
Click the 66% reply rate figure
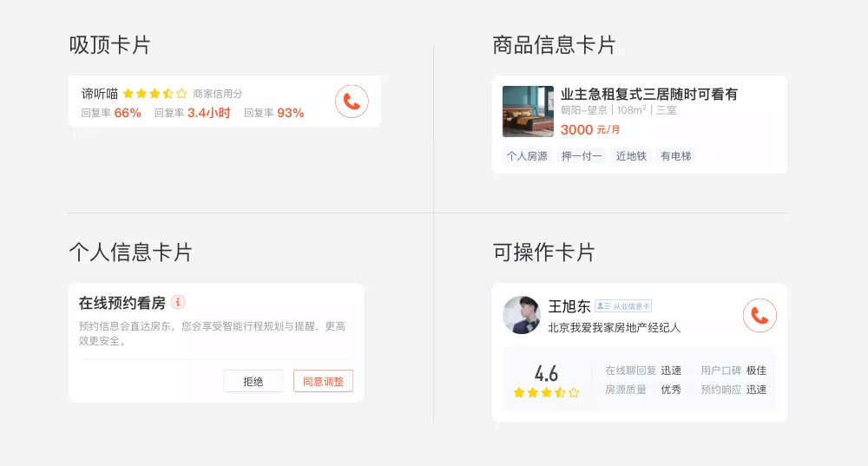click(128, 113)
